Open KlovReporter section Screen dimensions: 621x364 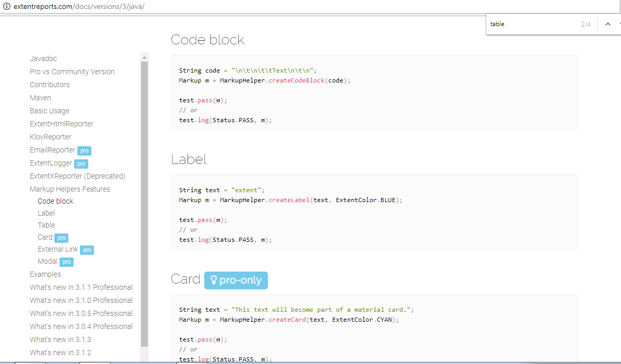pyautogui.click(x=50, y=137)
